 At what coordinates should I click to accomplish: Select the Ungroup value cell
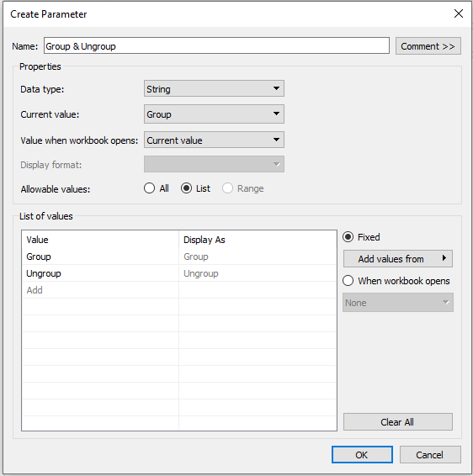point(100,273)
